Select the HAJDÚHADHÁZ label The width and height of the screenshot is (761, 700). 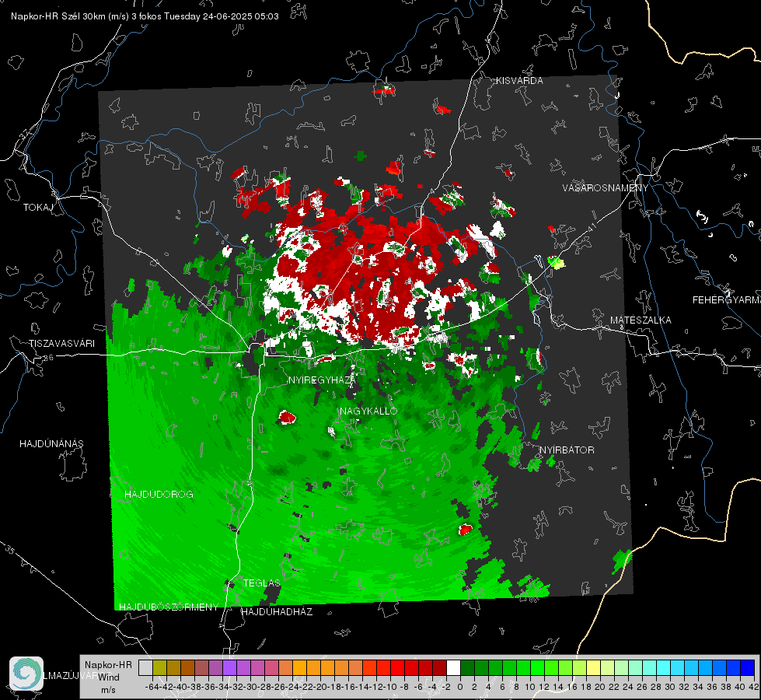click(277, 612)
